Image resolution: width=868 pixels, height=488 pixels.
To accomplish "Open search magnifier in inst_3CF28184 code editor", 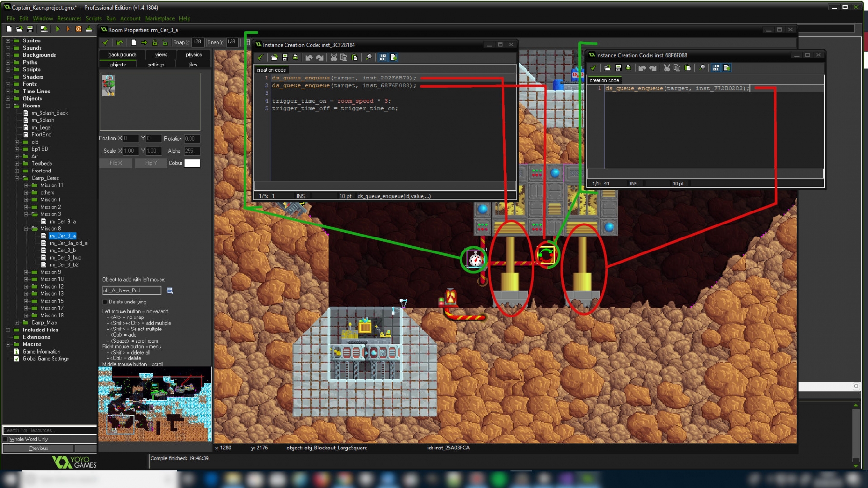I will (369, 57).
